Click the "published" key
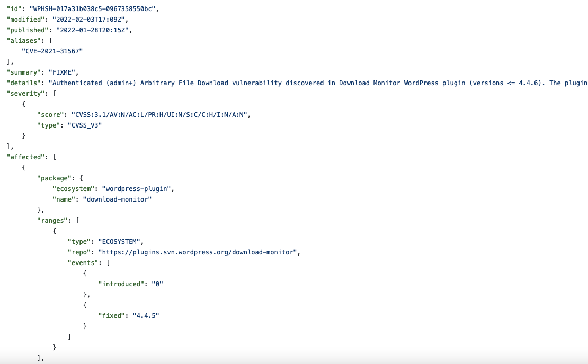 click(x=28, y=30)
